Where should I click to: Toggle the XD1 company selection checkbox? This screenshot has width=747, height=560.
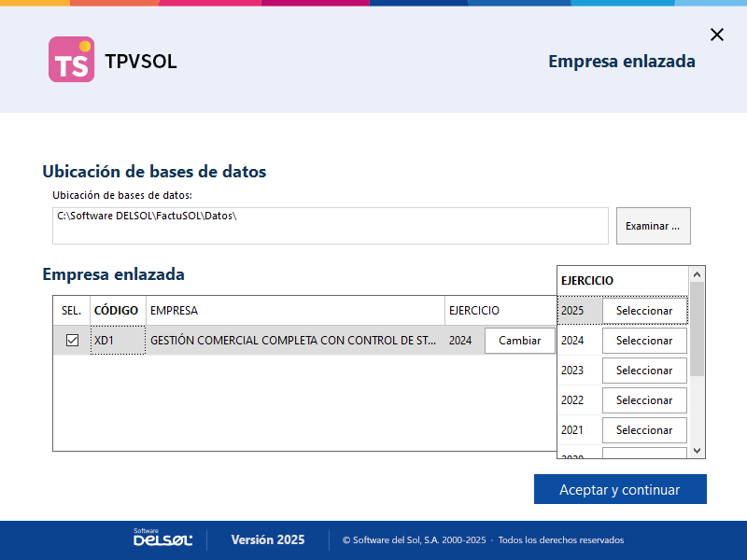click(x=73, y=341)
